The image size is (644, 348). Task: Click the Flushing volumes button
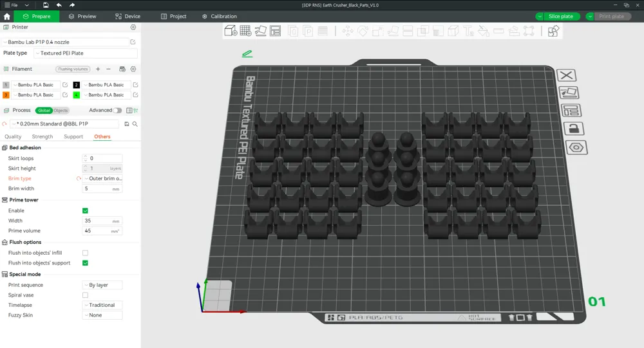[x=73, y=69]
